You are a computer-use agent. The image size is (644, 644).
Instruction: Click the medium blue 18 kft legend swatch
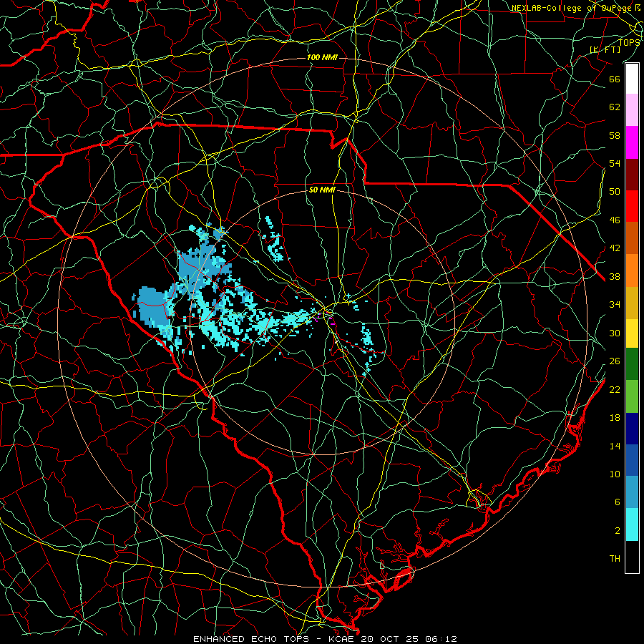pyautogui.click(x=632, y=460)
